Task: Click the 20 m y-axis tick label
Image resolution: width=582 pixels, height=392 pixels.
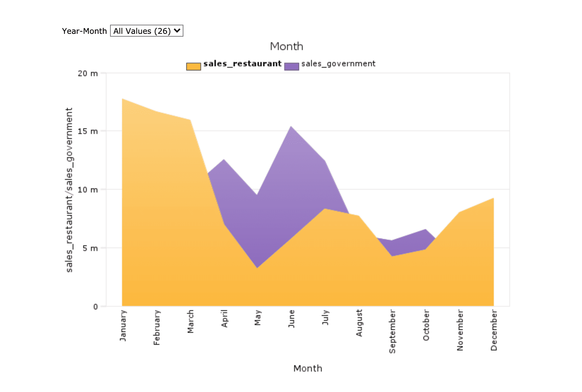Action: tap(87, 74)
